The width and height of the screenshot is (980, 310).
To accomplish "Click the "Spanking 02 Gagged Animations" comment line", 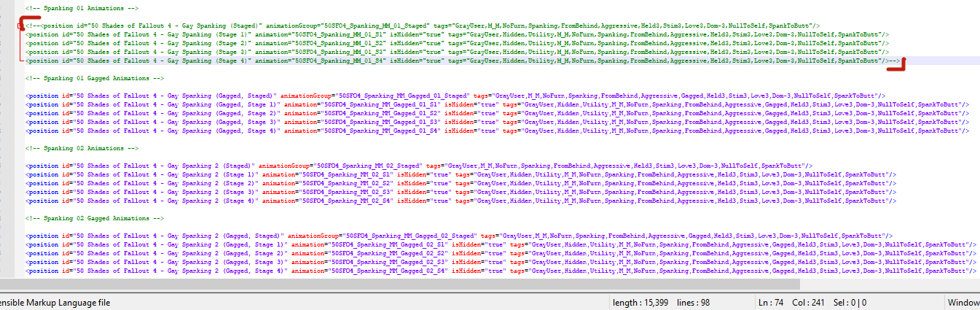I will [94, 218].
